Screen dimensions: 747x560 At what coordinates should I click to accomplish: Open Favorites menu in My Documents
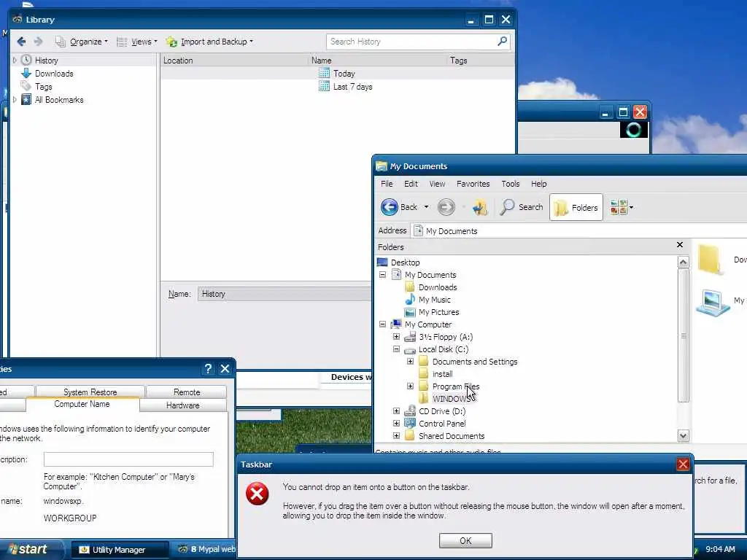pos(473,184)
